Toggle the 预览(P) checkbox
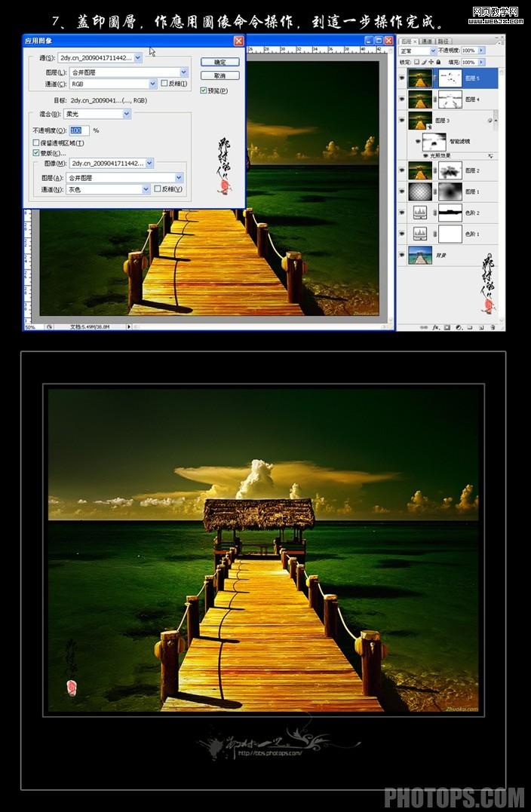Image resolution: width=531 pixels, height=812 pixels. 204,90
